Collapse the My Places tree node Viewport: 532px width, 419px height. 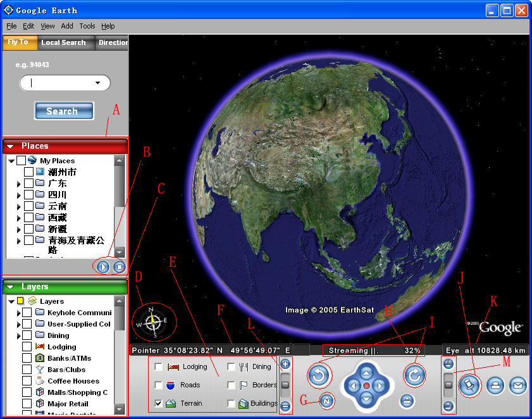point(11,161)
